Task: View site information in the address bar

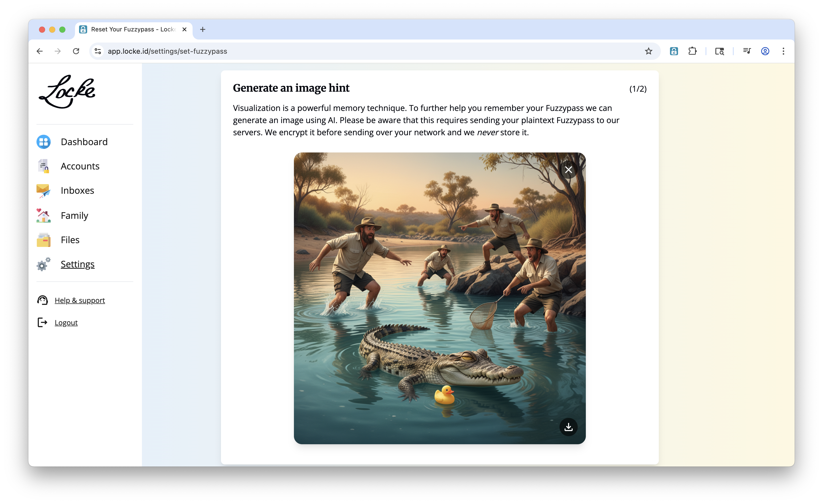Action: tap(98, 51)
